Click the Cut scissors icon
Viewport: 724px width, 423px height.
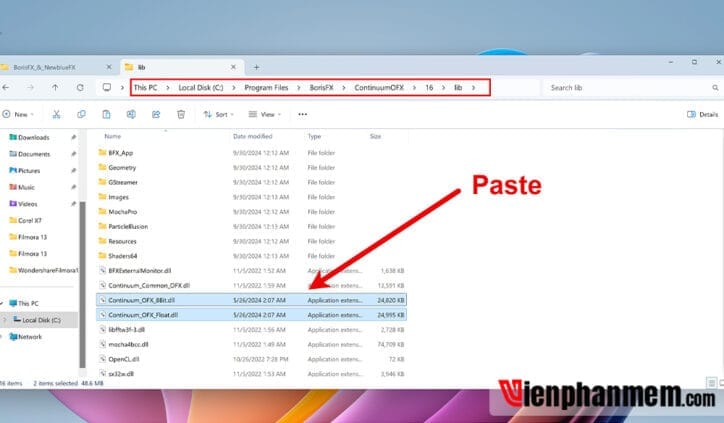(56, 114)
